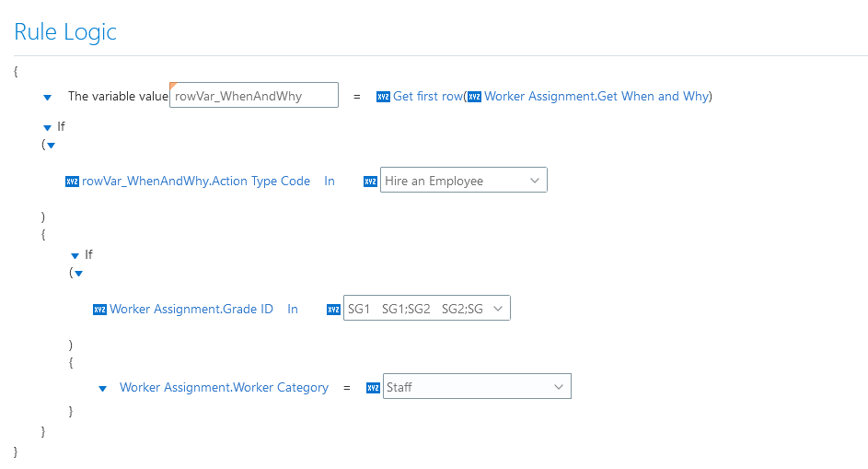
Task: Click xyz icon next to SG1 grade list dropdown
Action: coord(333,310)
